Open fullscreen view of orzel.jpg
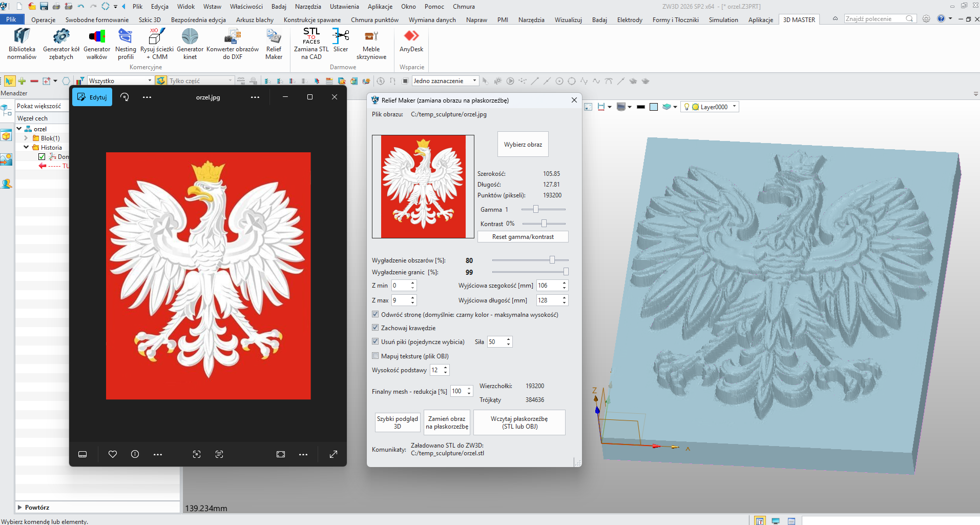980x525 pixels. [x=333, y=454]
